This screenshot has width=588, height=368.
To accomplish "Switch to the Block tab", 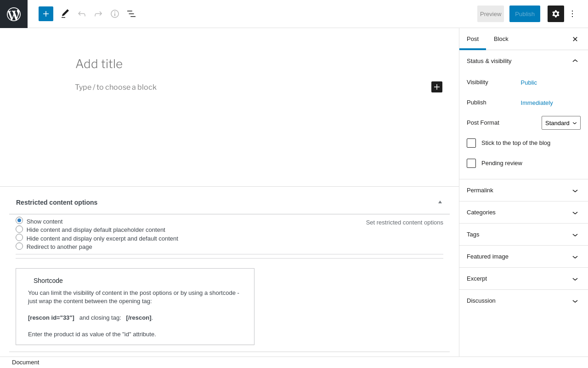I will tap(501, 39).
